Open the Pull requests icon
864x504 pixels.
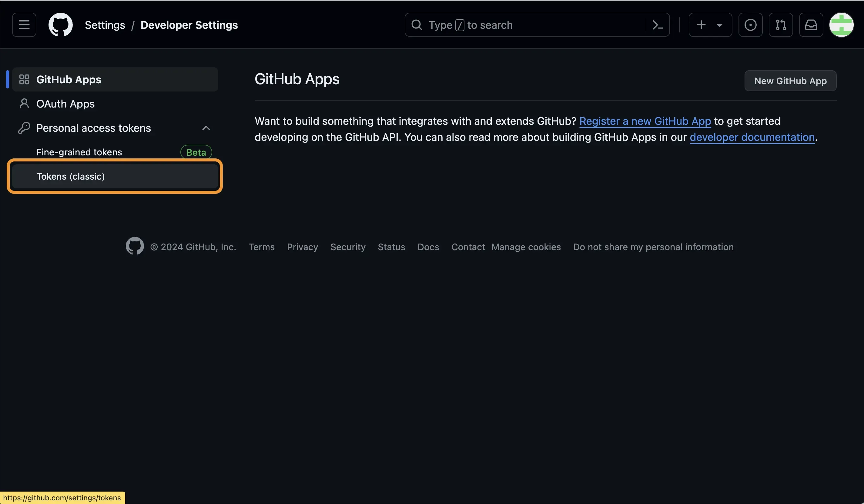pyautogui.click(x=781, y=25)
